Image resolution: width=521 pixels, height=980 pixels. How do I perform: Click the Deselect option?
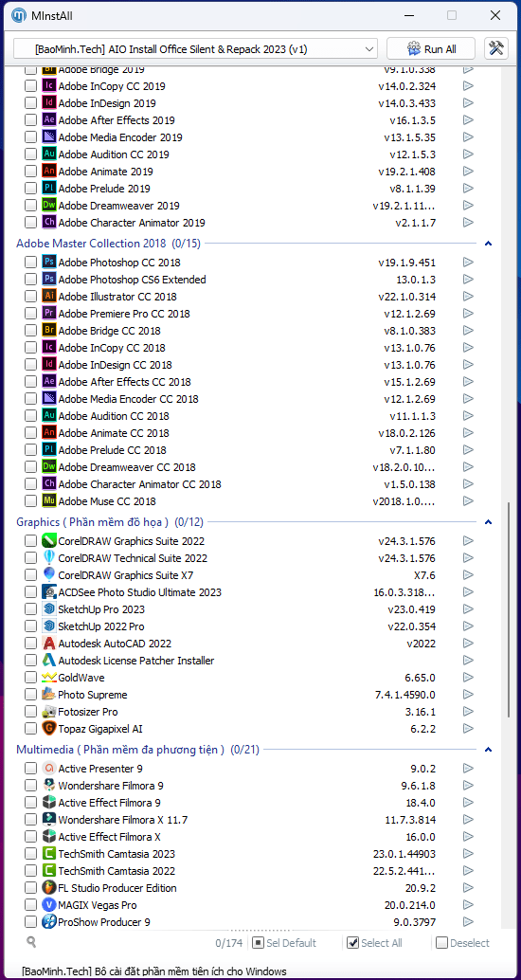coord(463,943)
